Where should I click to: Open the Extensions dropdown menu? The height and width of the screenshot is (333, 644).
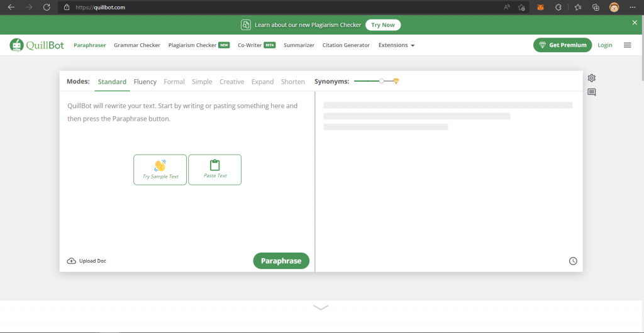396,45
